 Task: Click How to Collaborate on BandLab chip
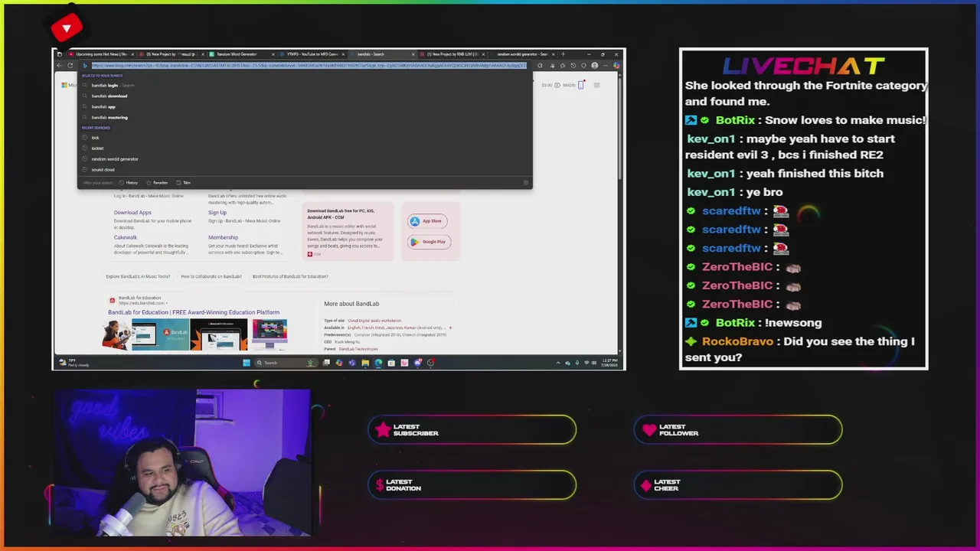[211, 277]
